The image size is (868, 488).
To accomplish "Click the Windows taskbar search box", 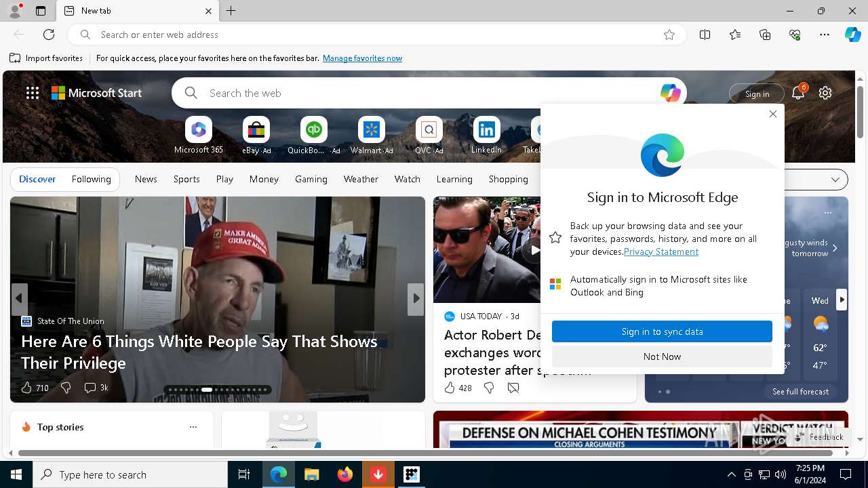I will (x=130, y=474).
